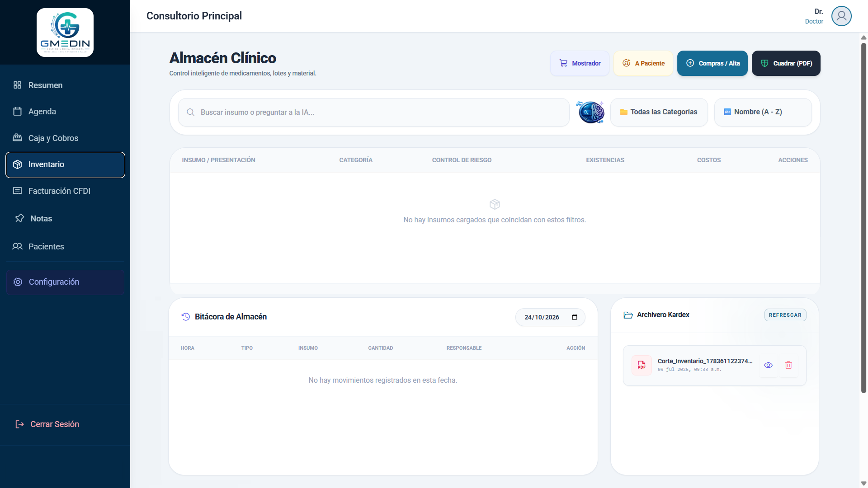Open the Nombre (A - Z) sort dropdown
Screen dimensions: 868x488
coord(763,112)
